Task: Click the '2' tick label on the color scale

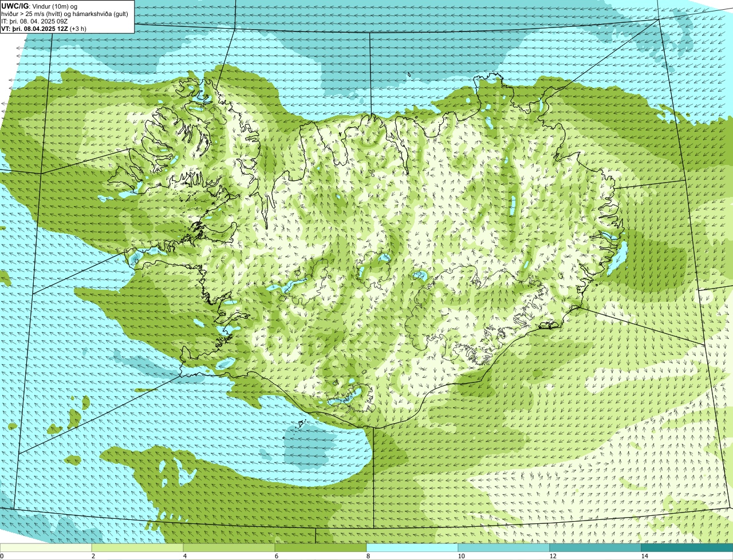Action: pyautogui.click(x=93, y=556)
